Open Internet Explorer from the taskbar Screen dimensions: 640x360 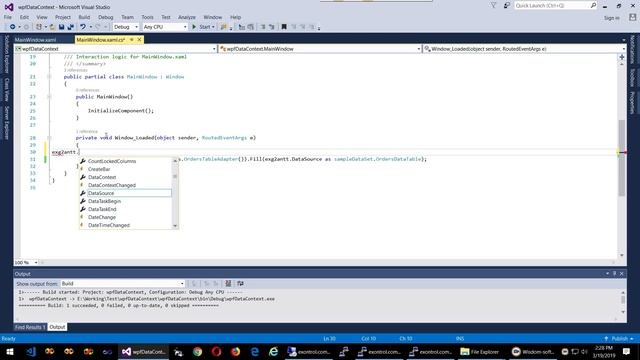pyautogui.click(x=273, y=351)
